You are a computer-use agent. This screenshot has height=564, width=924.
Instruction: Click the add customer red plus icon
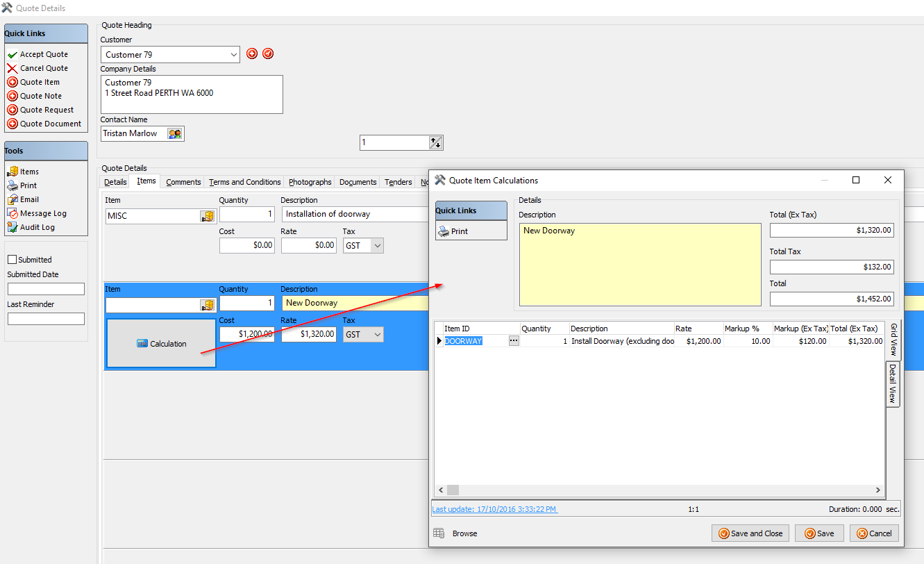(x=252, y=54)
